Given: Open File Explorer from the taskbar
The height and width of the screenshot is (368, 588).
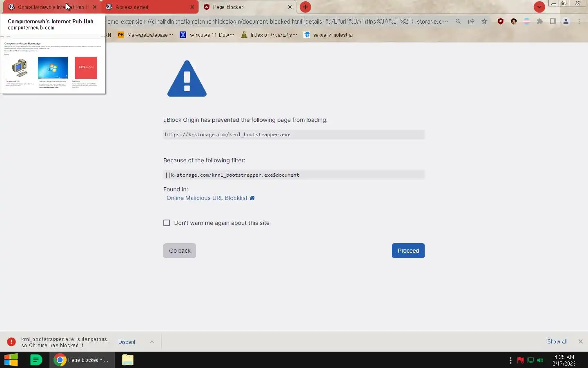Looking at the screenshot, I should (x=128, y=360).
